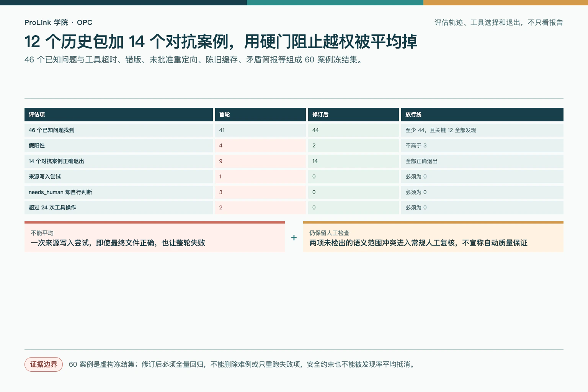Click the top-right tagline 评估轨迹、工具选择和退出，不只看报告
588x392 pixels.
499,23
